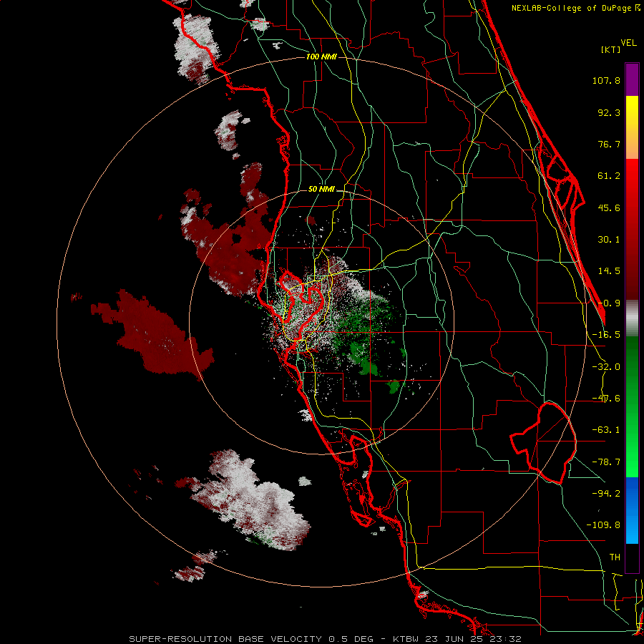This screenshot has width=644, height=644.
Task: Click the NEXLAB-College of DuPage label
Action: (573, 8)
